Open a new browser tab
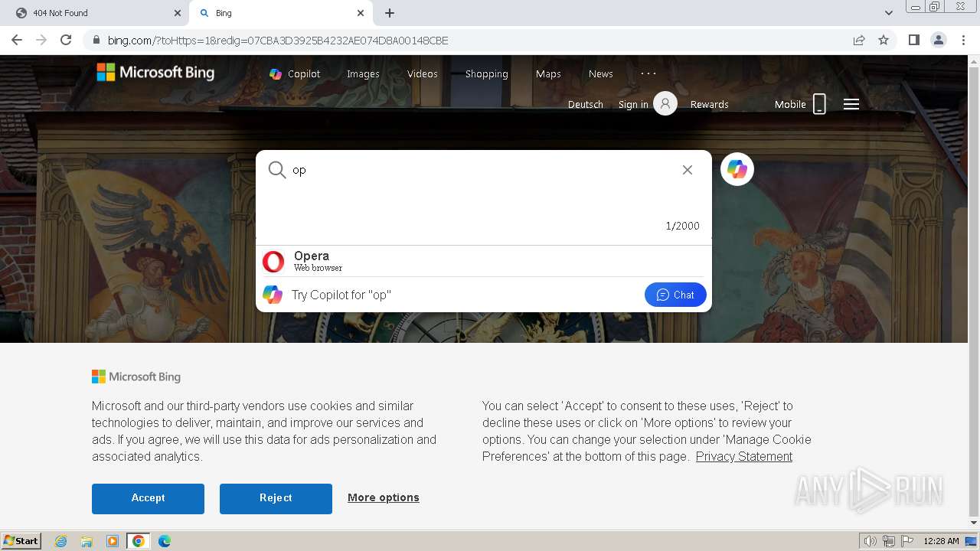The image size is (980, 551). [390, 13]
